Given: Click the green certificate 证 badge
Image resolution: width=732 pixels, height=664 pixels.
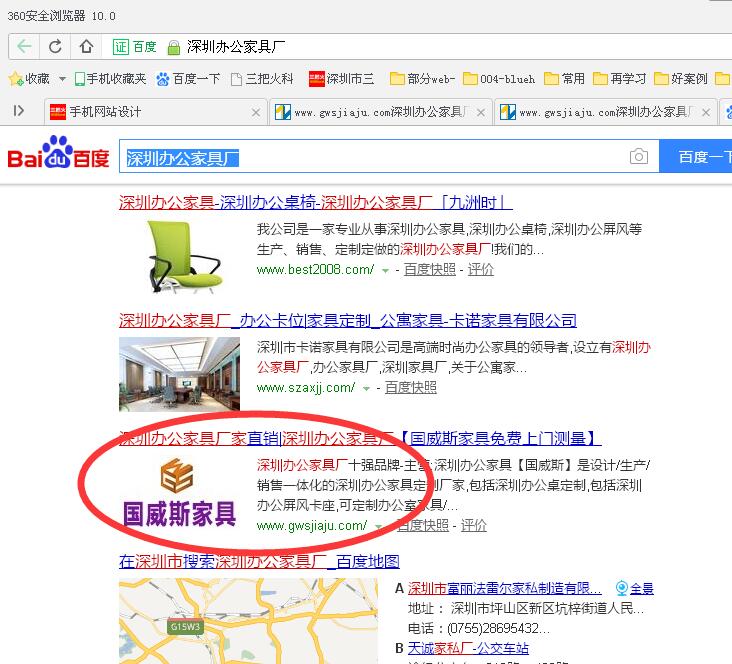Looking at the screenshot, I should point(120,47).
